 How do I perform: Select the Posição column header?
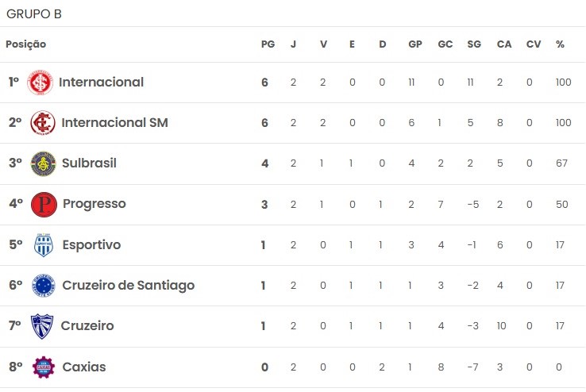click(25, 44)
